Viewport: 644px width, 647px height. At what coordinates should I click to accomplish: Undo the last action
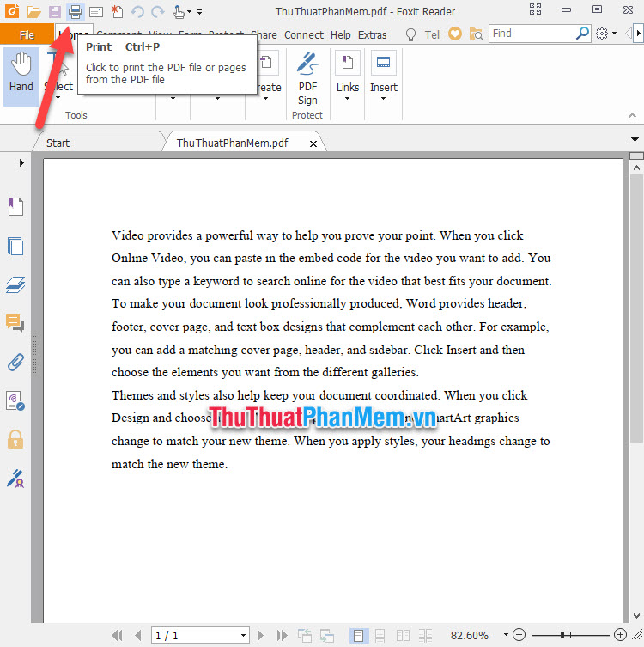click(x=137, y=12)
